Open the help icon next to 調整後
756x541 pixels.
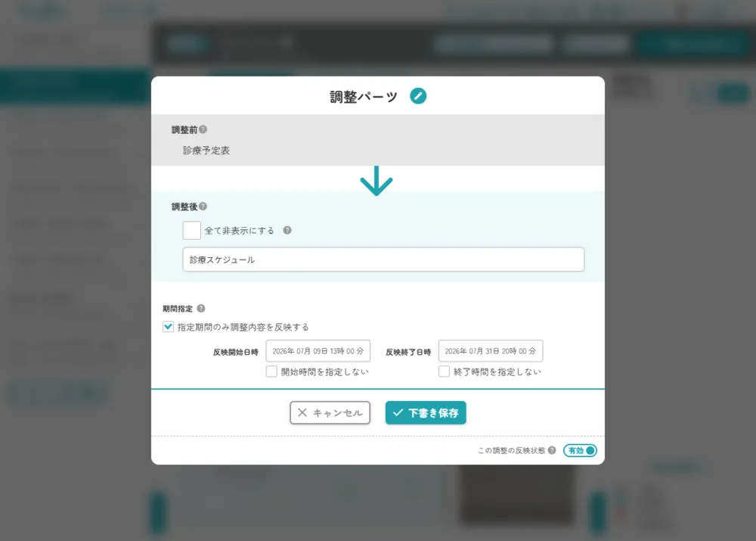pos(203,206)
